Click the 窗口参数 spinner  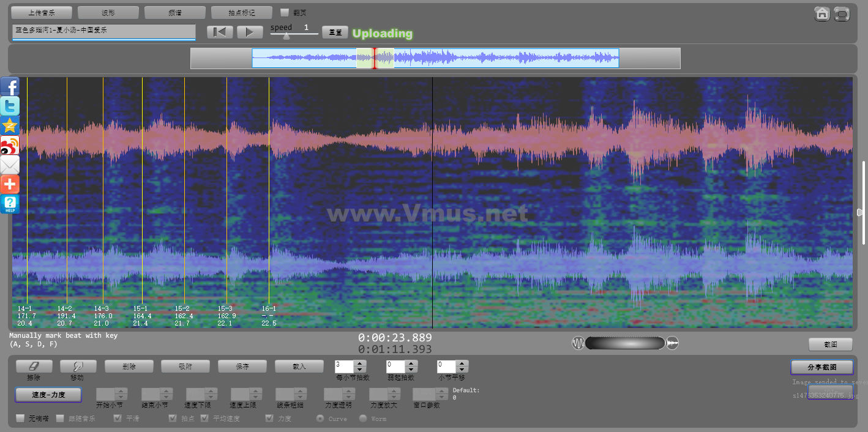[431, 394]
